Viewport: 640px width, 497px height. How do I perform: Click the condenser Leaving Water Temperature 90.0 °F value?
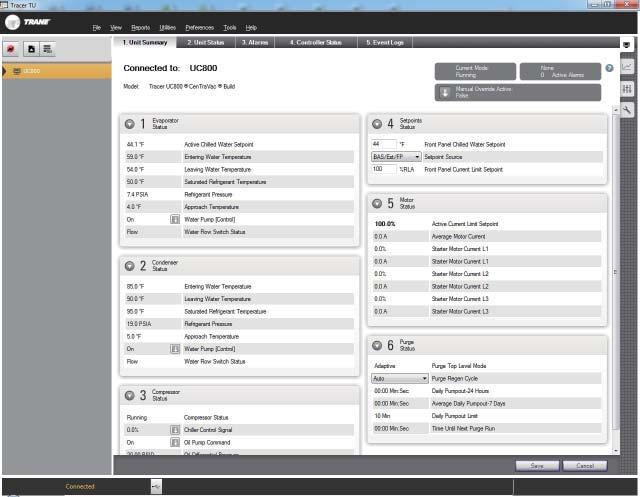tap(135, 299)
